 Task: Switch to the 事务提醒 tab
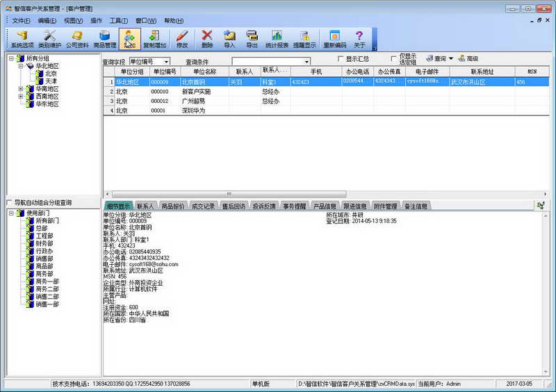294,206
